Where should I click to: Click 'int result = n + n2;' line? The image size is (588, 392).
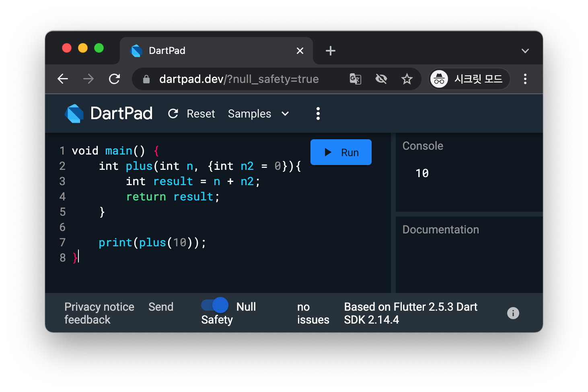click(x=193, y=182)
